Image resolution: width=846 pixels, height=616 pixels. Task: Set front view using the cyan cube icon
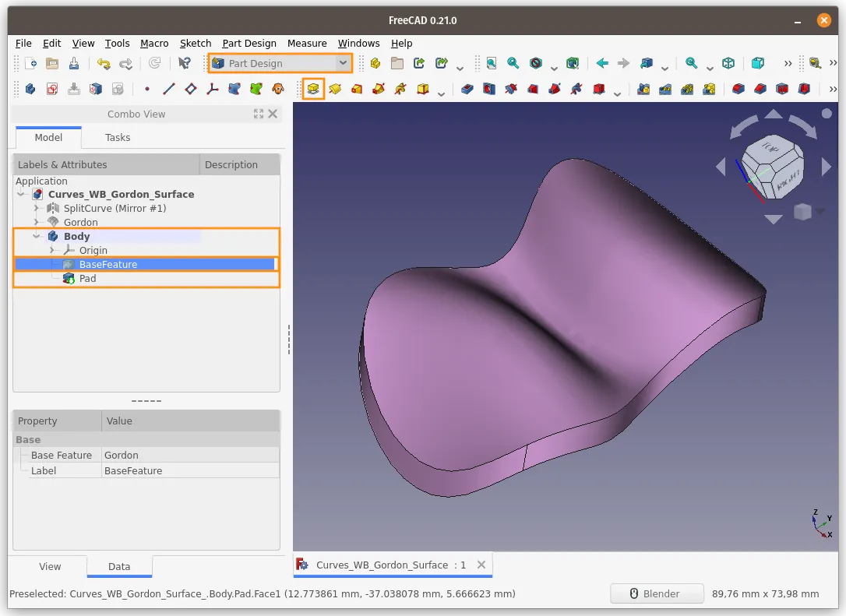tap(757, 64)
